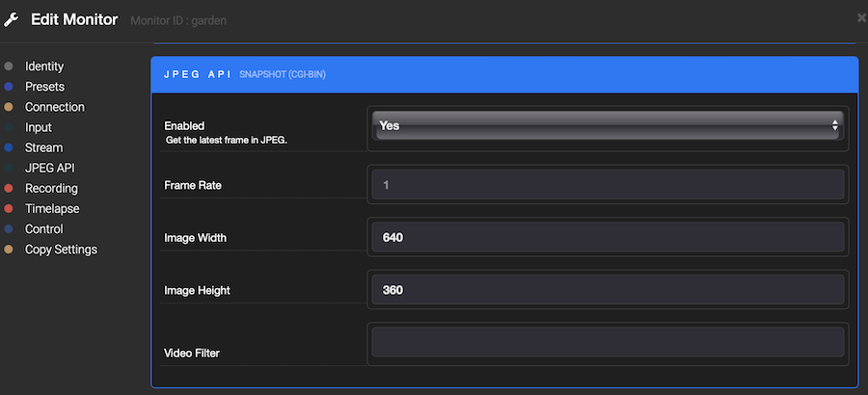
Task: Click the red dot next to Timelapse
Action: [9, 209]
